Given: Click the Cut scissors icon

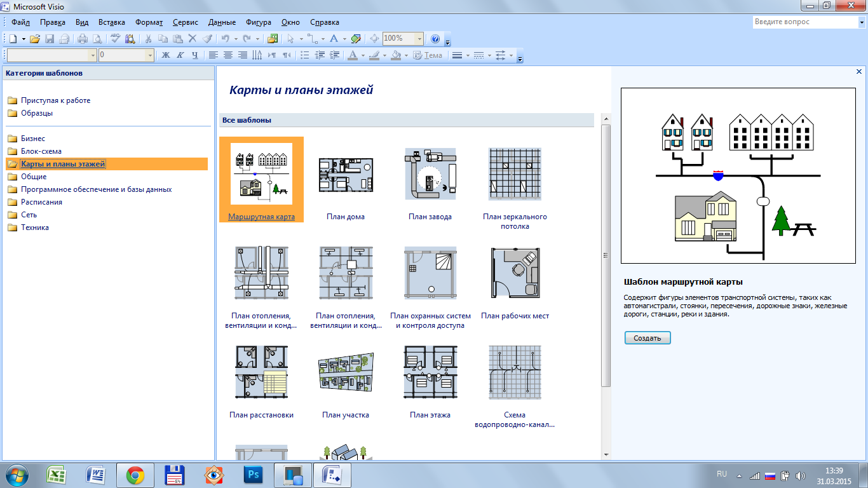Looking at the screenshot, I should 148,39.
